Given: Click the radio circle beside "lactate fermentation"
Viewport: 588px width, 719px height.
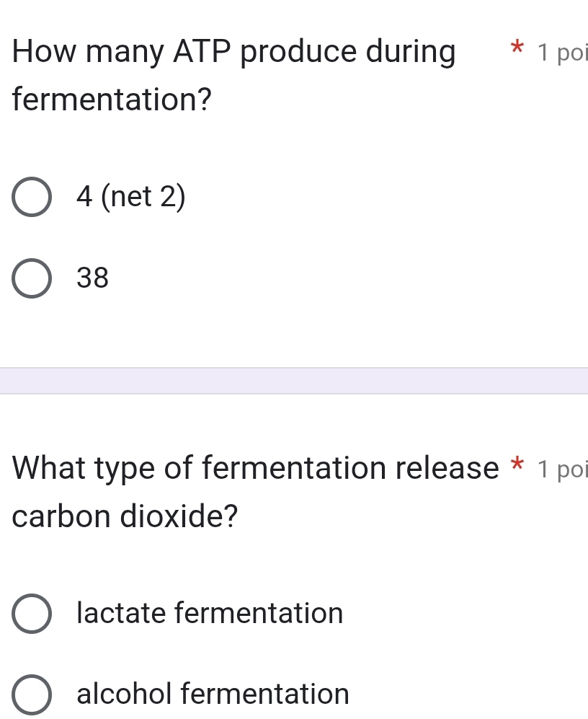Looking at the screenshot, I should click(x=30, y=613).
